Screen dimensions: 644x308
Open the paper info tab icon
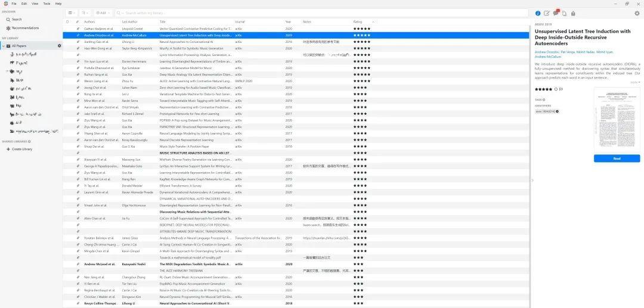[538, 13]
